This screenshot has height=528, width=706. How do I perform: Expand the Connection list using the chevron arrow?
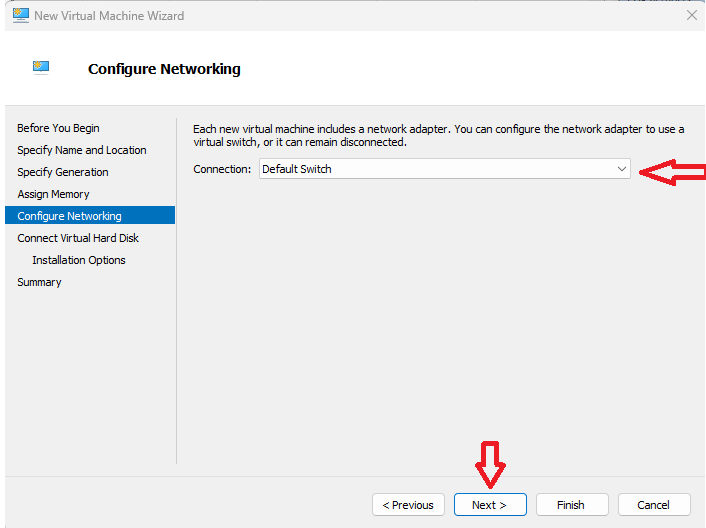point(621,169)
